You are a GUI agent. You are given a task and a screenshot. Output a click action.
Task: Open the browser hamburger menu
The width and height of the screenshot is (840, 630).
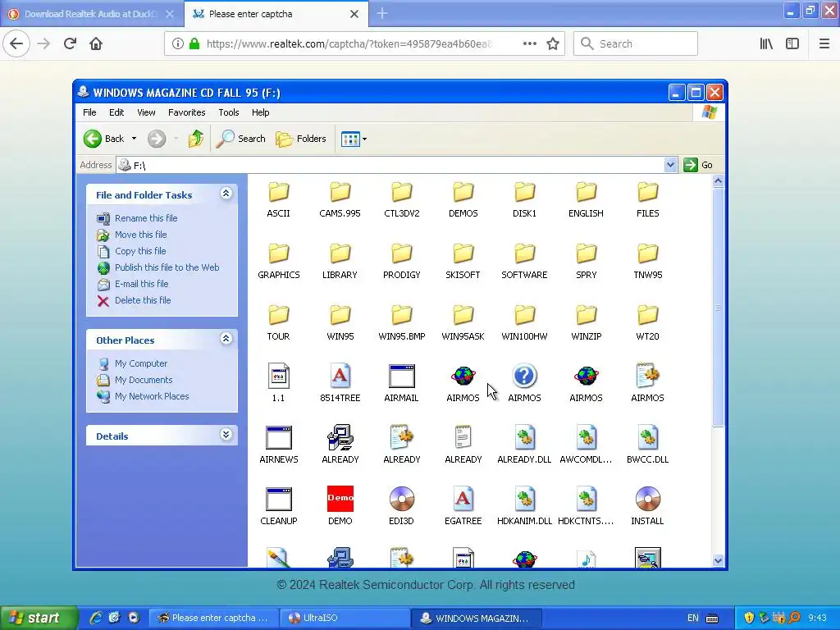824,44
